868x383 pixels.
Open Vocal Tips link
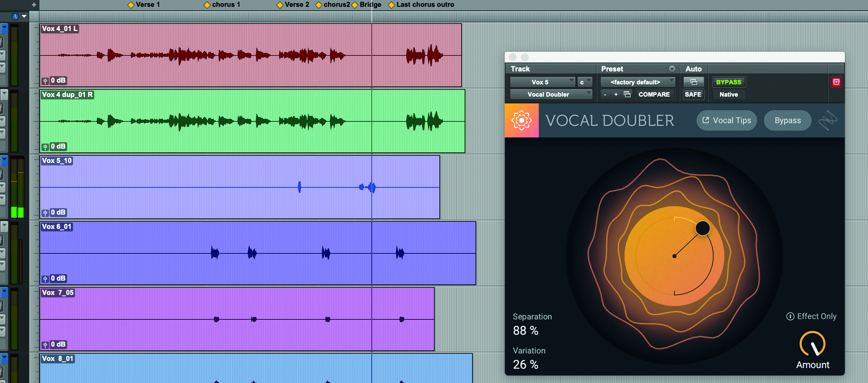click(x=727, y=120)
